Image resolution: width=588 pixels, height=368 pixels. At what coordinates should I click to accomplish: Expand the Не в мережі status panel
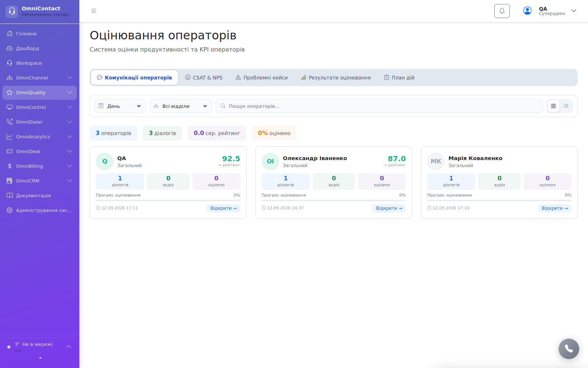click(69, 347)
